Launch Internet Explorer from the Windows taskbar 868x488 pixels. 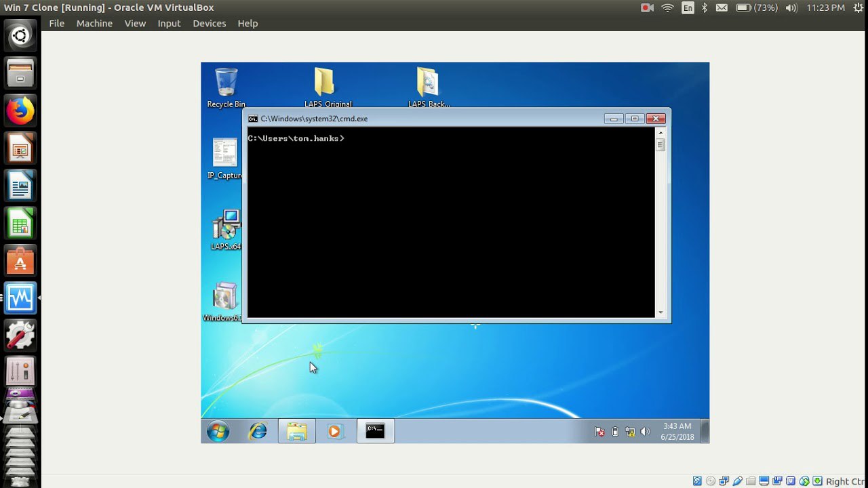(x=258, y=431)
